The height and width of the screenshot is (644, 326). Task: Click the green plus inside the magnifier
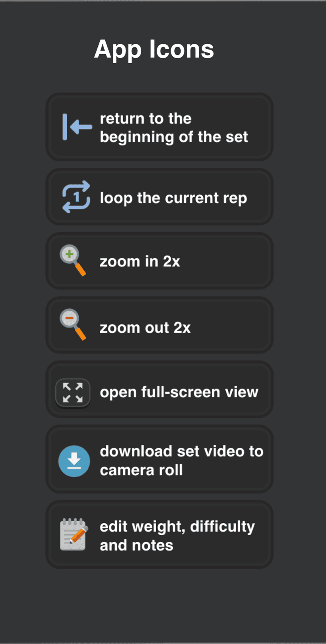[x=70, y=254]
